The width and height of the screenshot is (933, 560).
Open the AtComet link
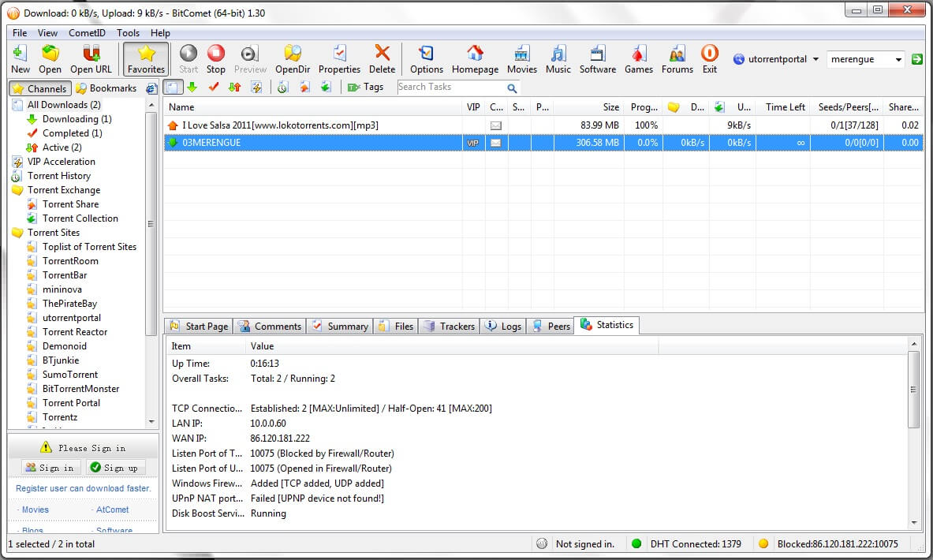click(112, 510)
